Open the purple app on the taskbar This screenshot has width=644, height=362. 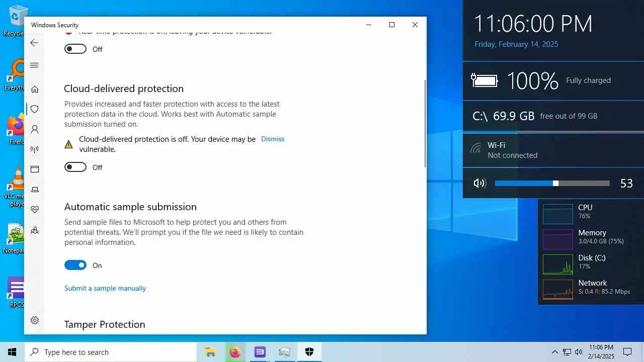click(x=260, y=352)
